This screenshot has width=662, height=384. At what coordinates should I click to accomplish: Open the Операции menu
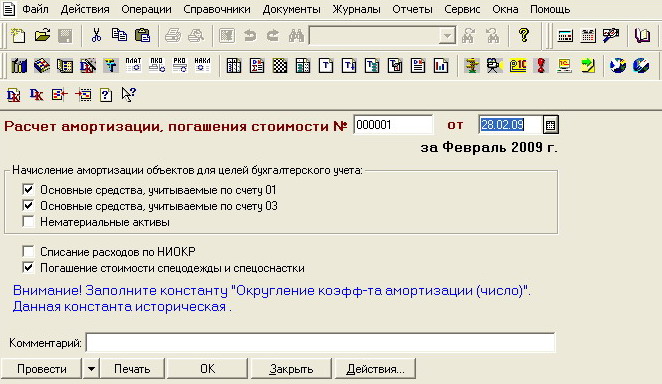pyautogui.click(x=147, y=9)
